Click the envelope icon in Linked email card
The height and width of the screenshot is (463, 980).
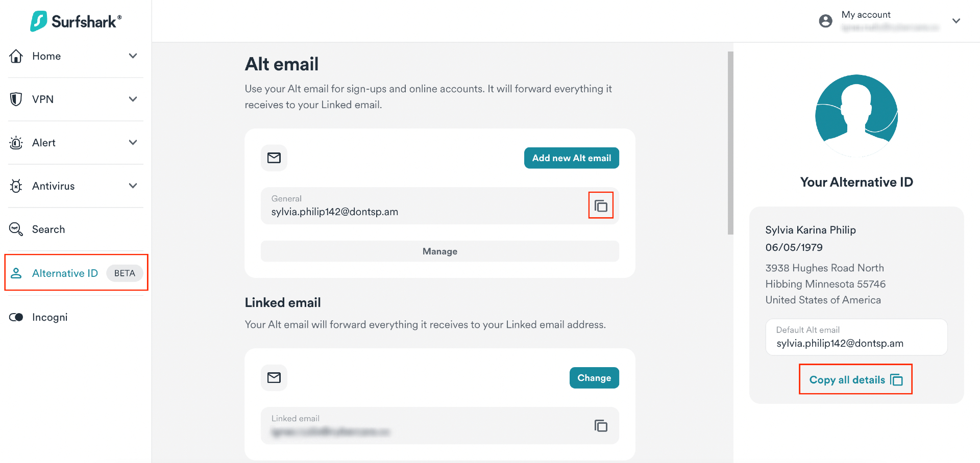(274, 378)
